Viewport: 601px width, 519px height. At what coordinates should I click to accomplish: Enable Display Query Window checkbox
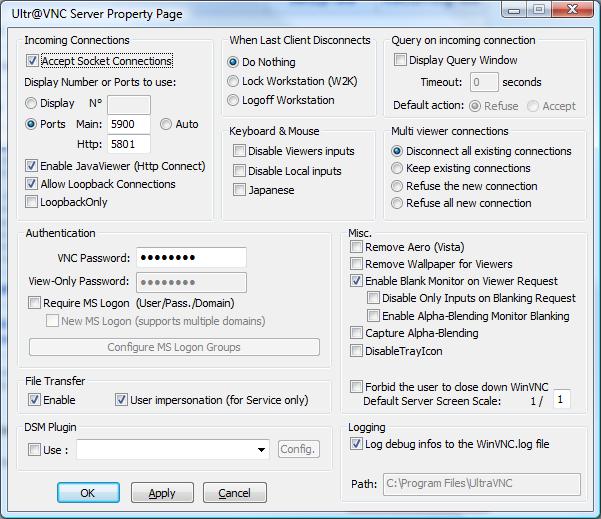tap(400, 60)
